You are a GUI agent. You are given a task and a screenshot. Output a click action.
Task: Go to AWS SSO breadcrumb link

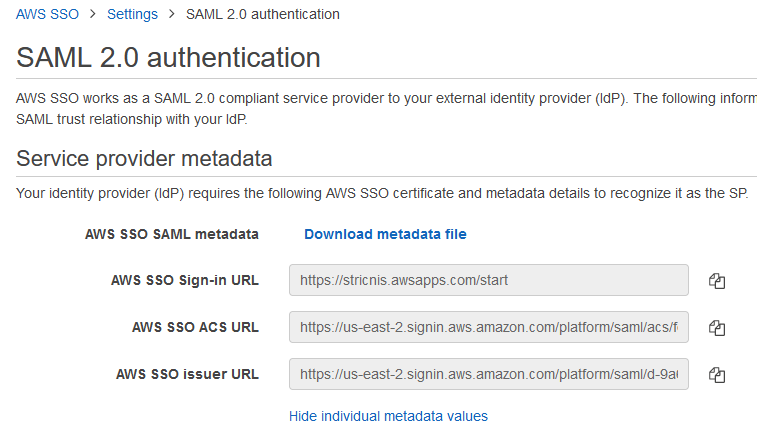pyautogui.click(x=47, y=14)
